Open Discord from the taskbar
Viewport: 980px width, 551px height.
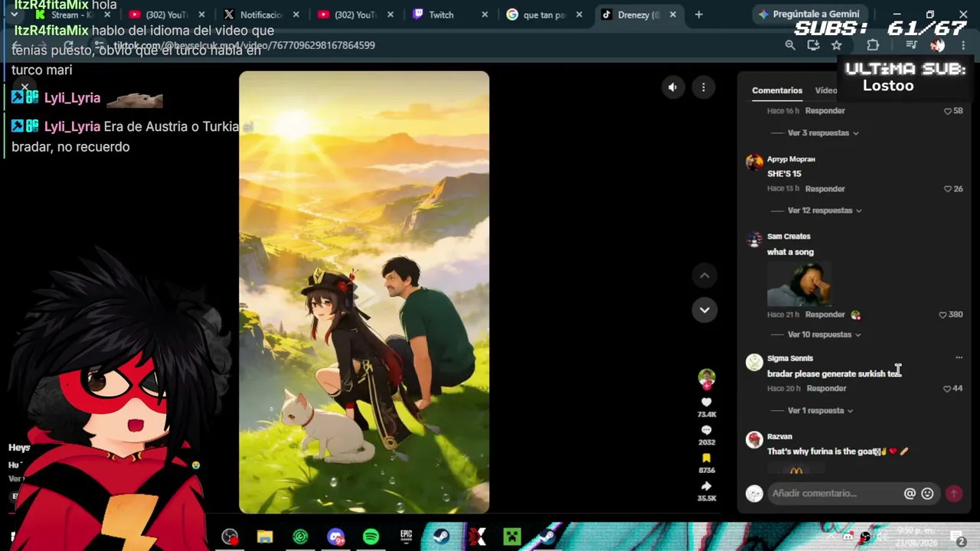[x=335, y=537]
